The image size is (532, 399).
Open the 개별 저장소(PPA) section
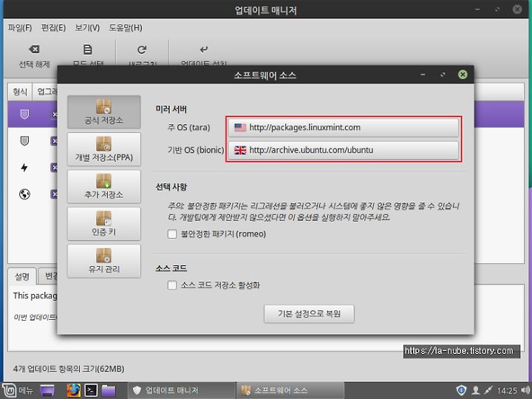(x=104, y=149)
